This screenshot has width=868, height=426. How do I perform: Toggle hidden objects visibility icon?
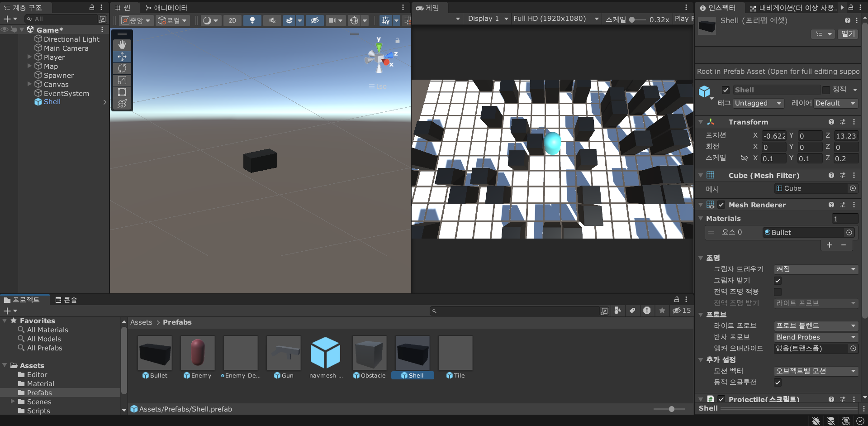(315, 20)
